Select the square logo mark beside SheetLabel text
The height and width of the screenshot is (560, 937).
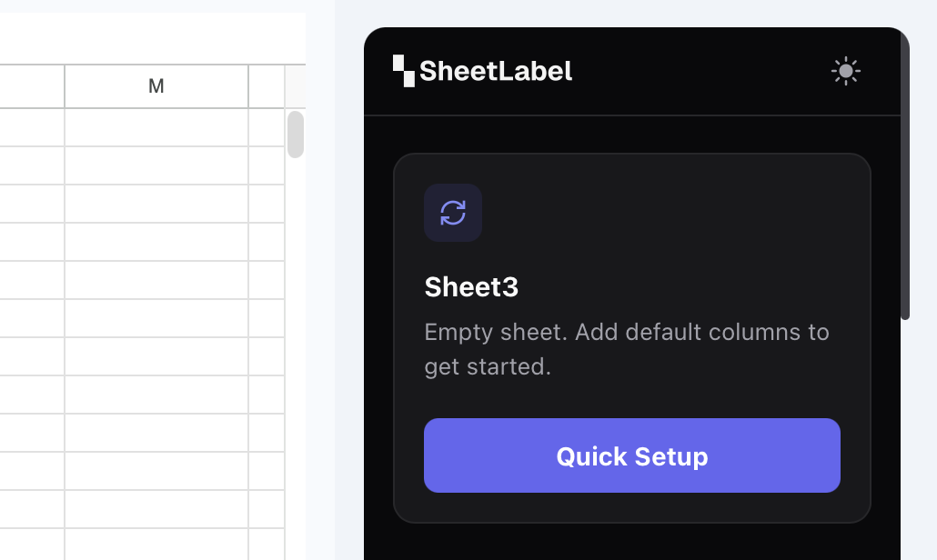click(403, 70)
